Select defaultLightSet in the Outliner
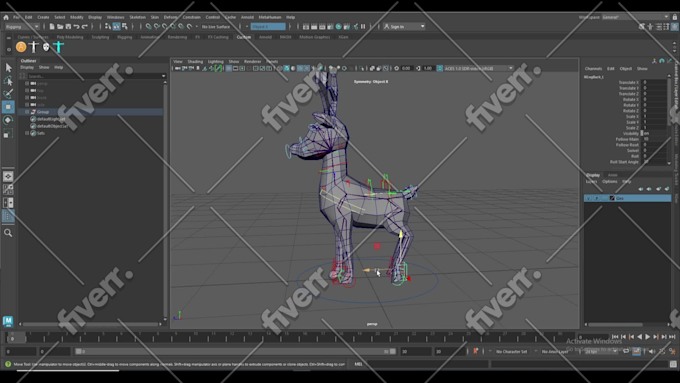This screenshot has width=680, height=383. (x=51, y=119)
